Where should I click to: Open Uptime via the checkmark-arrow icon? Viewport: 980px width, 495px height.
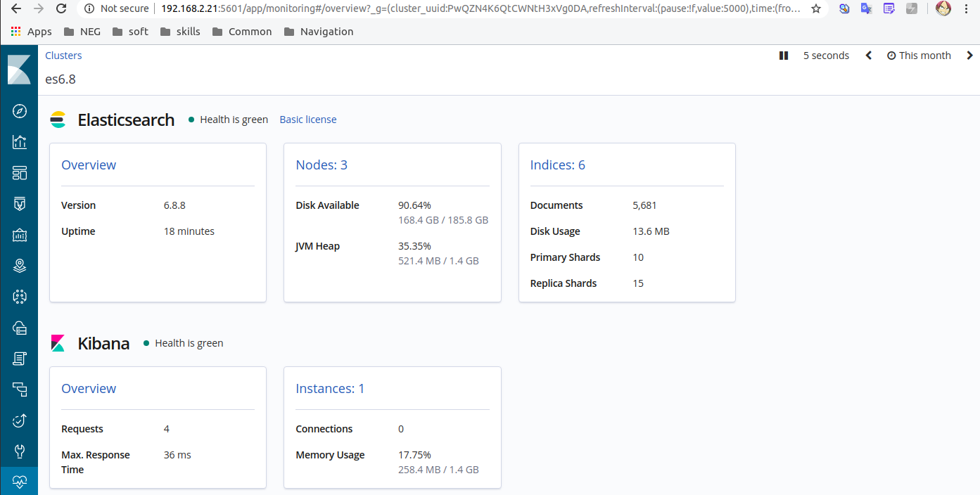(x=20, y=420)
